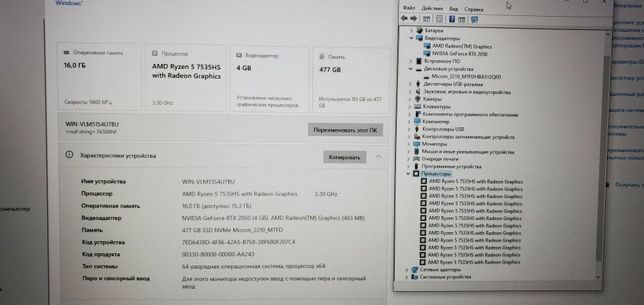Screen dimensions: 644x305
Task: Click the NVIDIA GeForce RTX 2050 device icon
Action: tap(427, 54)
